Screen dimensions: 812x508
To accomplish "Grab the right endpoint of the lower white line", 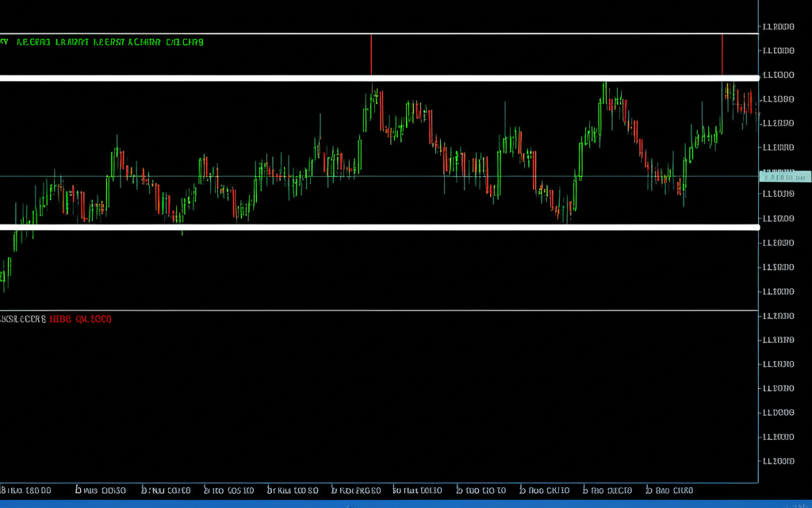I will [756, 227].
